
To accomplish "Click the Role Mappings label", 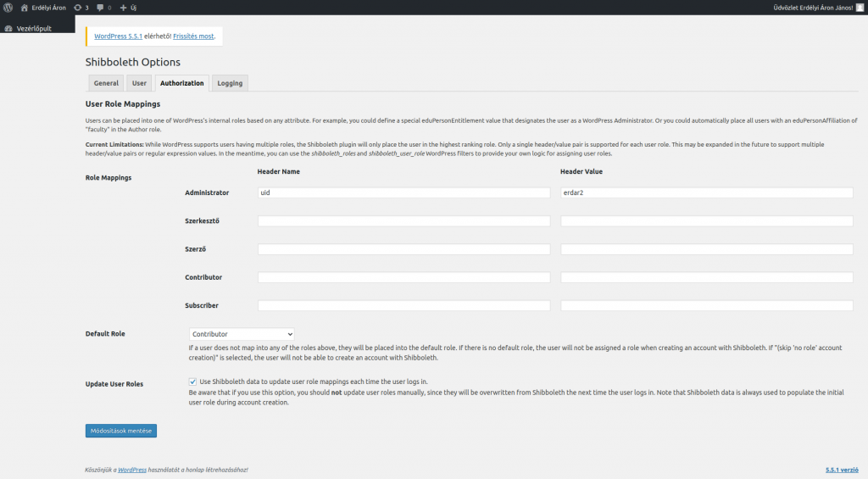I will click(108, 178).
